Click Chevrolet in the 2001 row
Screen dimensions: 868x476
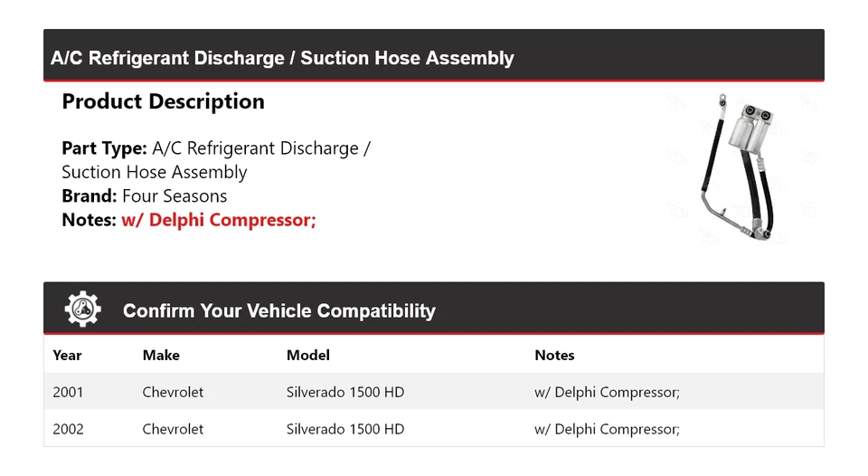click(173, 393)
